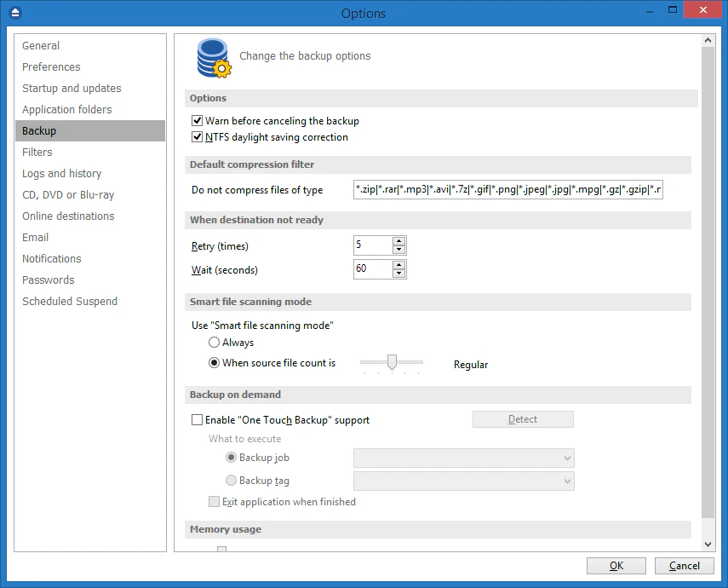Select the Always scanning mode option
Screen dimensions: 728x588
(x=214, y=342)
